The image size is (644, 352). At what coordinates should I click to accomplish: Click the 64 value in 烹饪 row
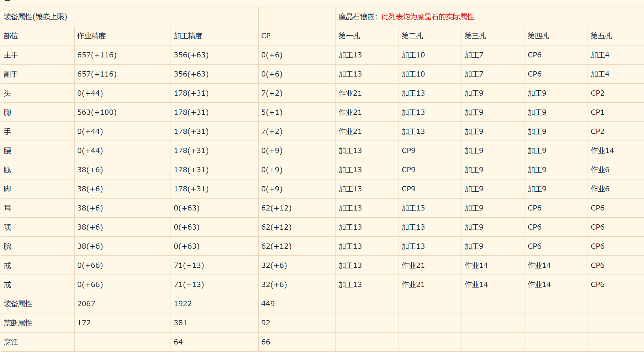178,342
